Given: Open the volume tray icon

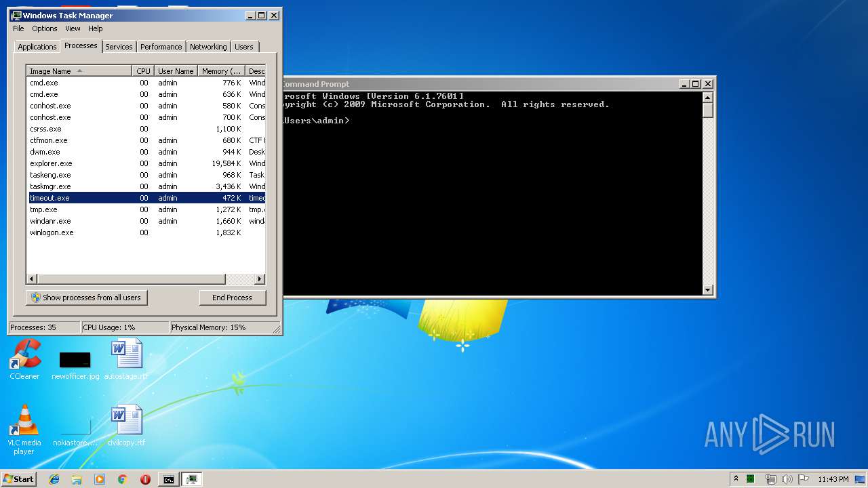Looking at the screenshot, I should [x=787, y=479].
